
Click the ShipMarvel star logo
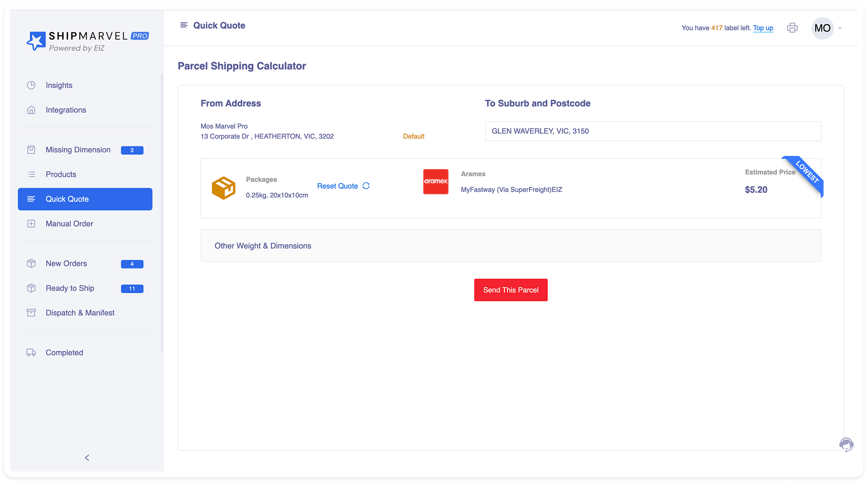tap(36, 41)
